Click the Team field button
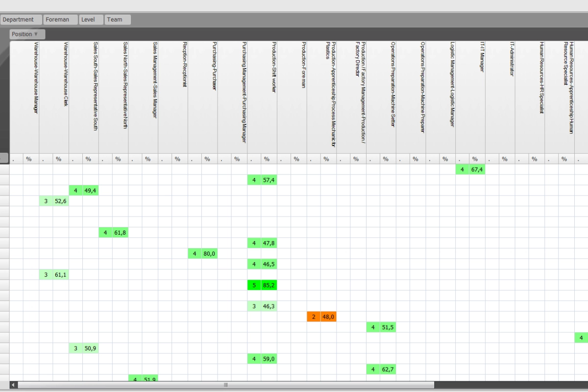 pos(117,19)
